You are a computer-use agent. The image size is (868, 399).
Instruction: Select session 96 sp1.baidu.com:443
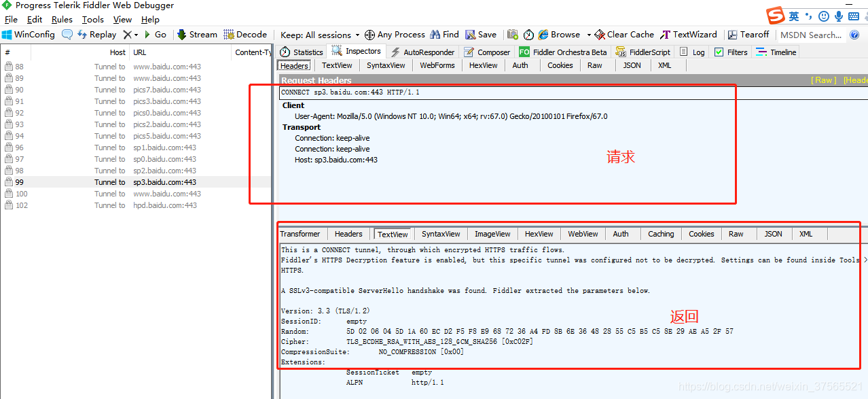coord(136,148)
